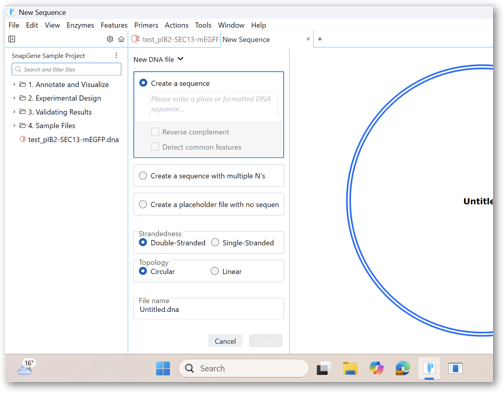Viewport: 504px width, 393px height.
Task: Open Copilot from the taskbar
Action: coord(376,368)
